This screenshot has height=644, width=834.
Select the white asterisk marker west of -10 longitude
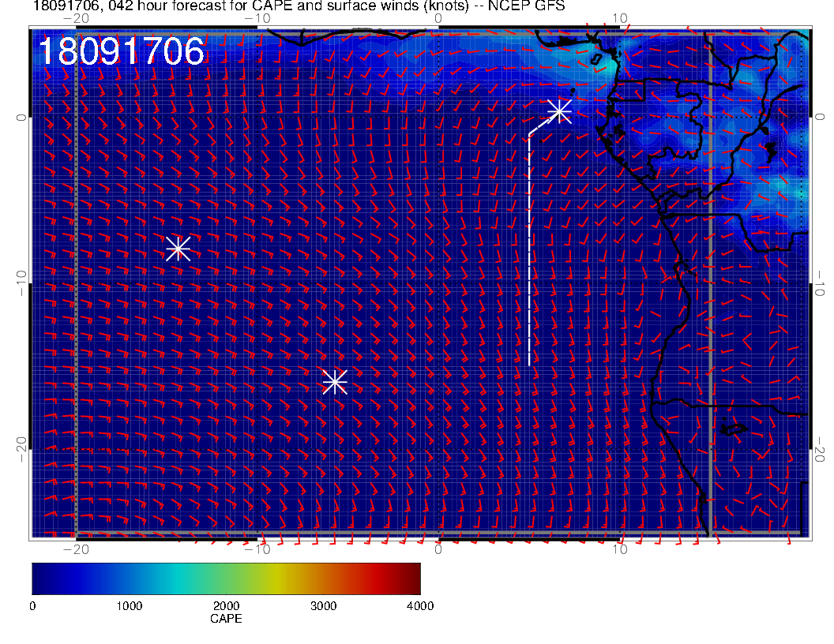tap(178, 249)
